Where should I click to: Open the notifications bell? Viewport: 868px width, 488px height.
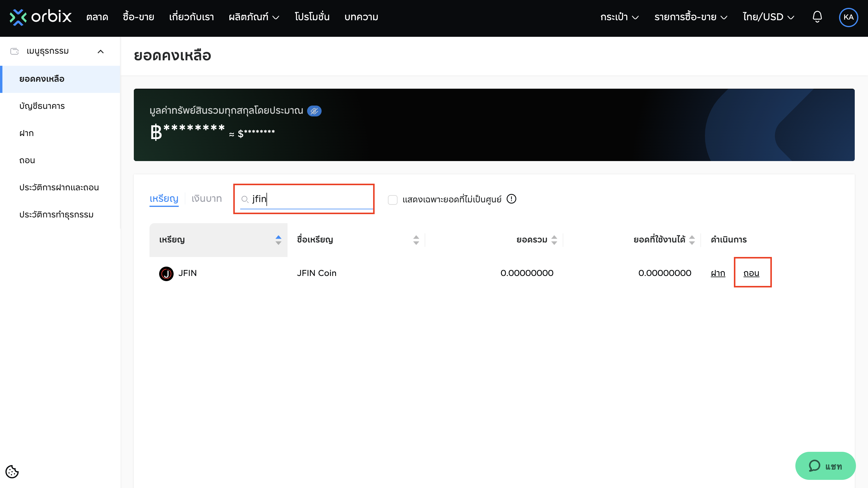(x=817, y=17)
